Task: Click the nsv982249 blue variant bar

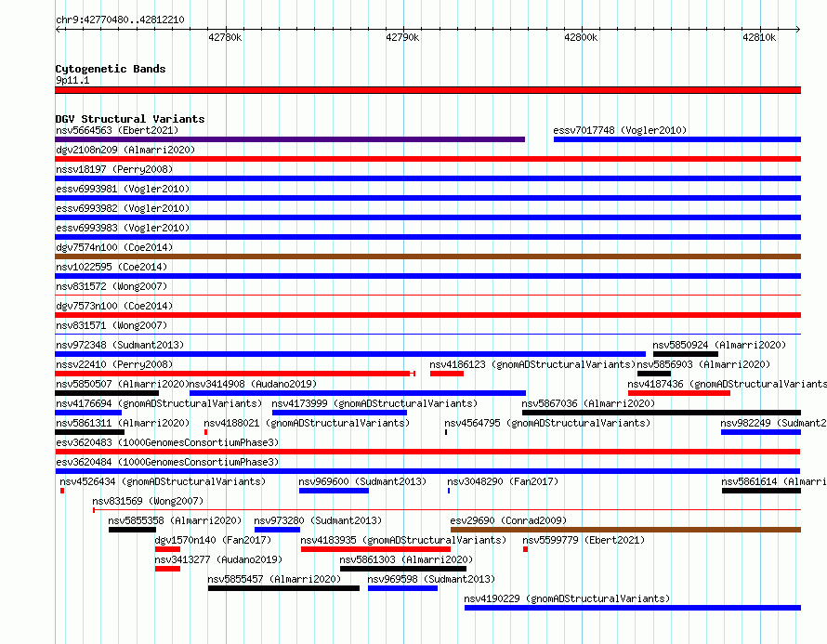Action: [761, 432]
